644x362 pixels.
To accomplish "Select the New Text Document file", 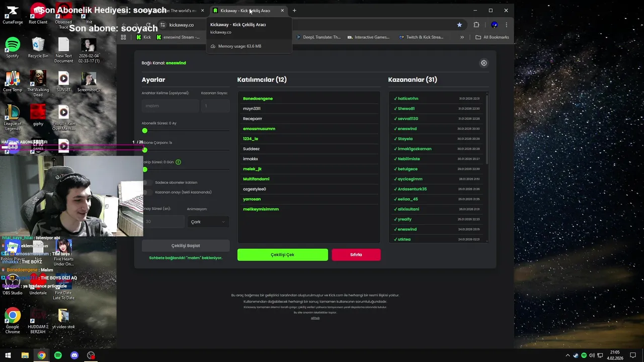I will point(63,51).
